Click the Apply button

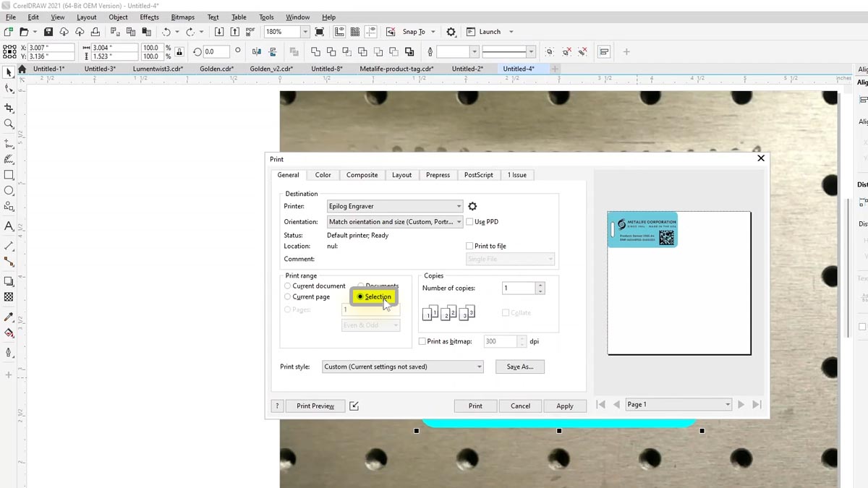(x=565, y=406)
